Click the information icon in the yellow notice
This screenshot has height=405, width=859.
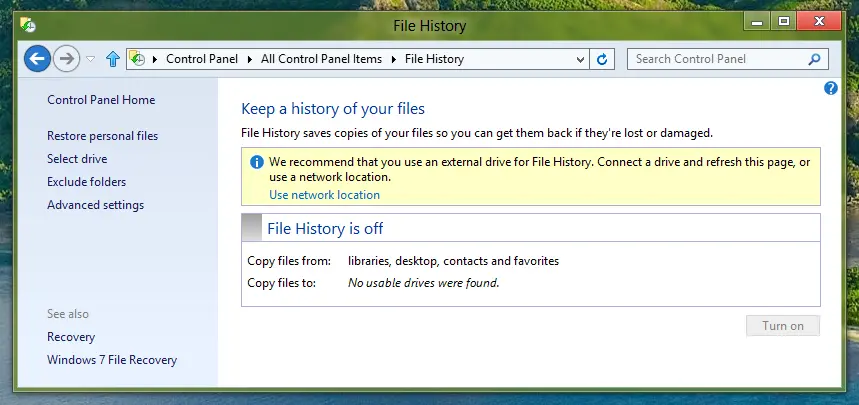coord(256,162)
